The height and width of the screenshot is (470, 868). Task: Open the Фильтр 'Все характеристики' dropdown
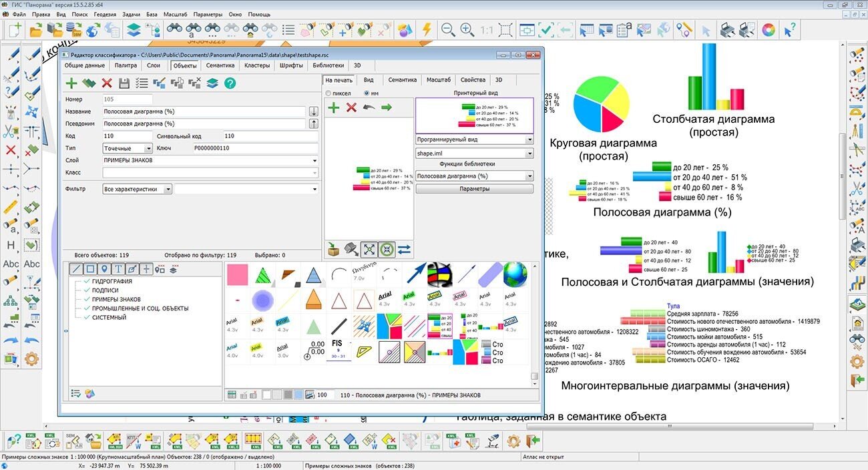pyautogui.click(x=137, y=189)
